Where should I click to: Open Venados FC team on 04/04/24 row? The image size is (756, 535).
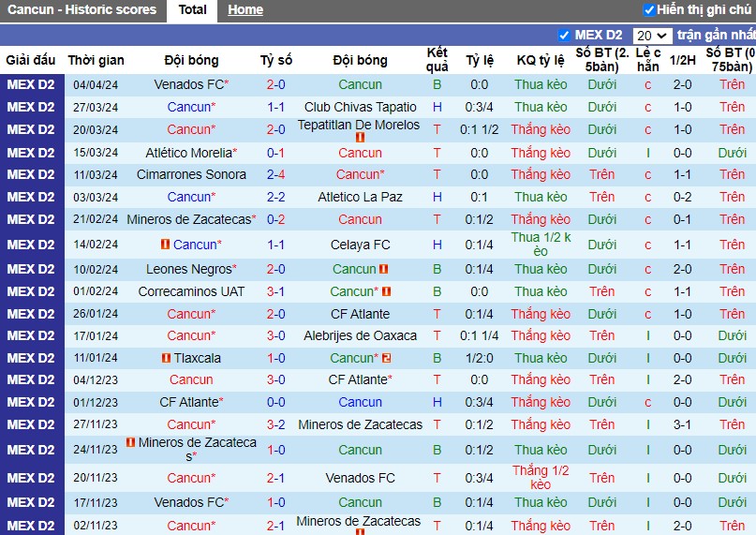[188, 84]
